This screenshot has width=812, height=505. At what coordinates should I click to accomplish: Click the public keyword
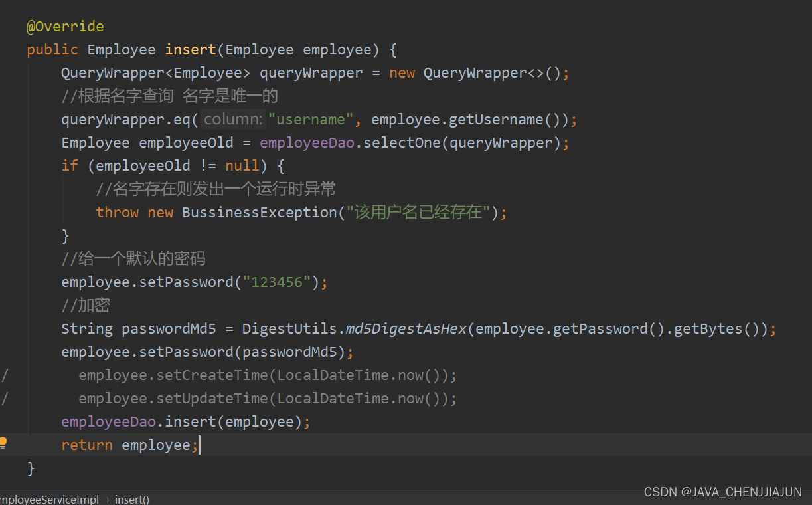(52, 50)
